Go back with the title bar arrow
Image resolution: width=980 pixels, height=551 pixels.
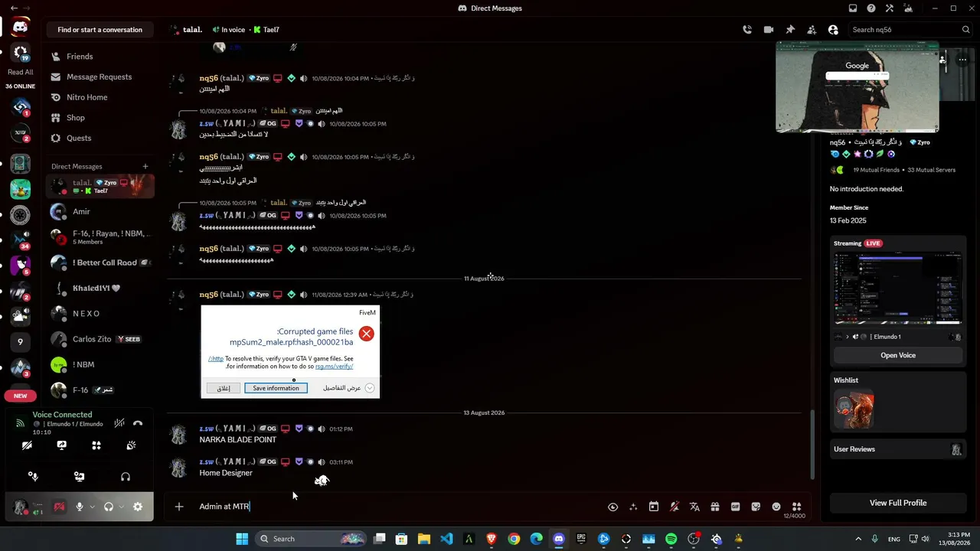(14, 8)
